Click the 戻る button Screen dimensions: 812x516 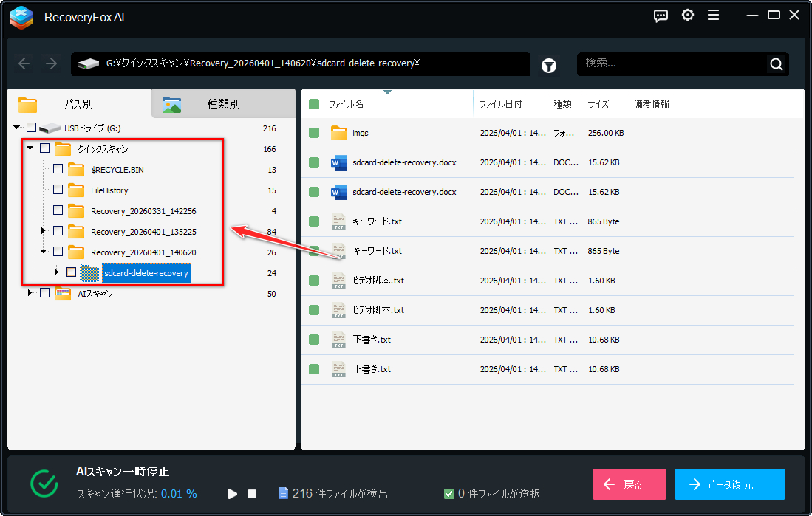(x=630, y=484)
